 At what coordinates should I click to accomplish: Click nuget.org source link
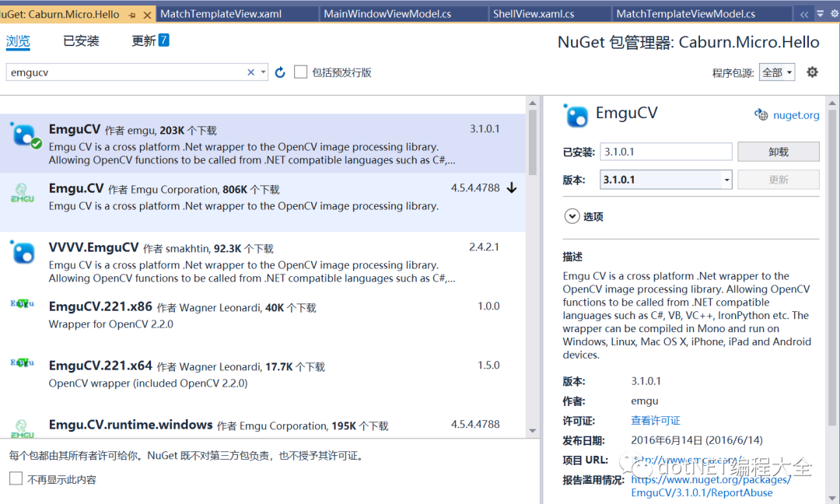click(796, 115)
